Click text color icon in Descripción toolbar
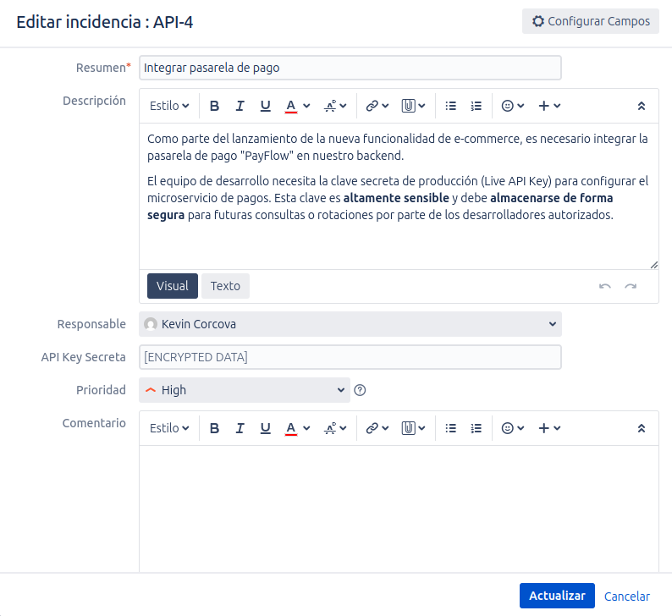Viewport: 672px width, 616px height. pyautogui.click(x=291, y=106)
